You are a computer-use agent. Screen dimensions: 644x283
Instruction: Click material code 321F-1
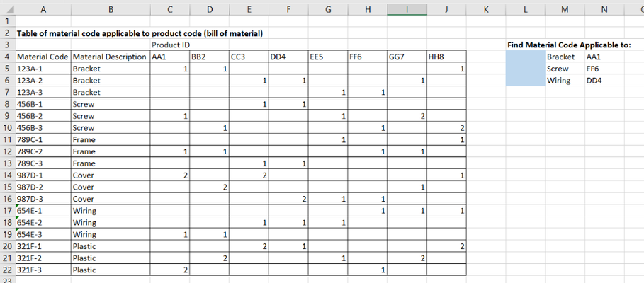(43, 246)
